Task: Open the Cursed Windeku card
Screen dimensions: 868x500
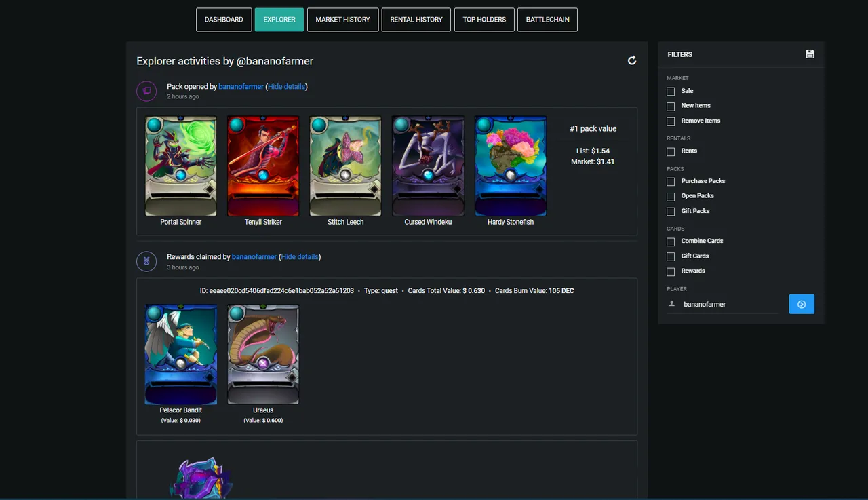Action: 428,166
